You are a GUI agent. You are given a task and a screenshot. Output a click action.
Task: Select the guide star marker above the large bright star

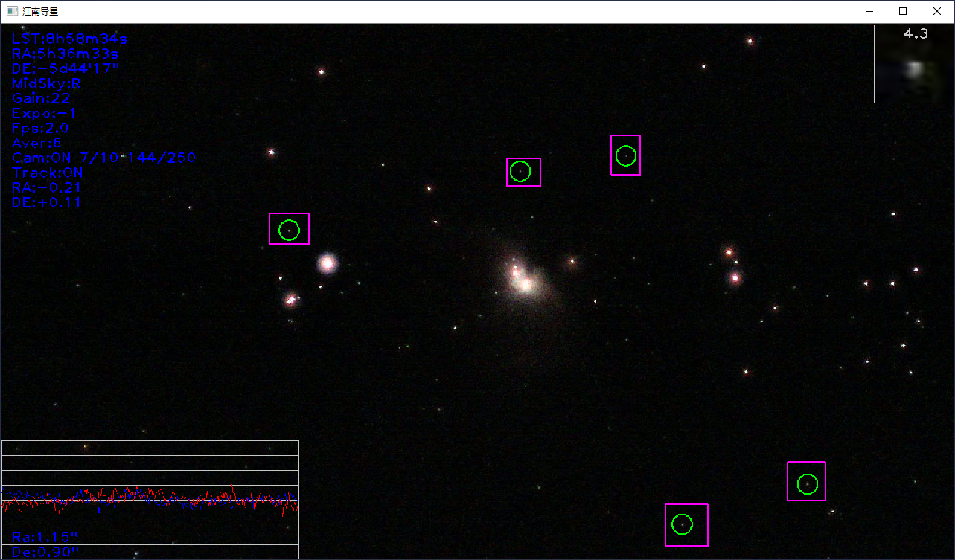(289, 230)
